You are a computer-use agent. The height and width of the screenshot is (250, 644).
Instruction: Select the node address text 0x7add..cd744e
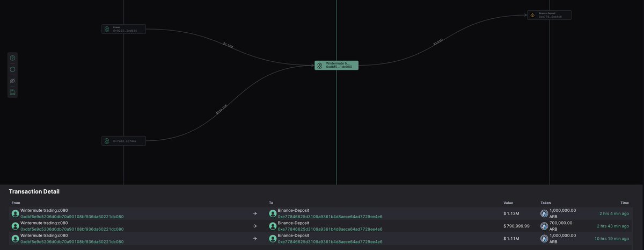[x=125, y=141]
